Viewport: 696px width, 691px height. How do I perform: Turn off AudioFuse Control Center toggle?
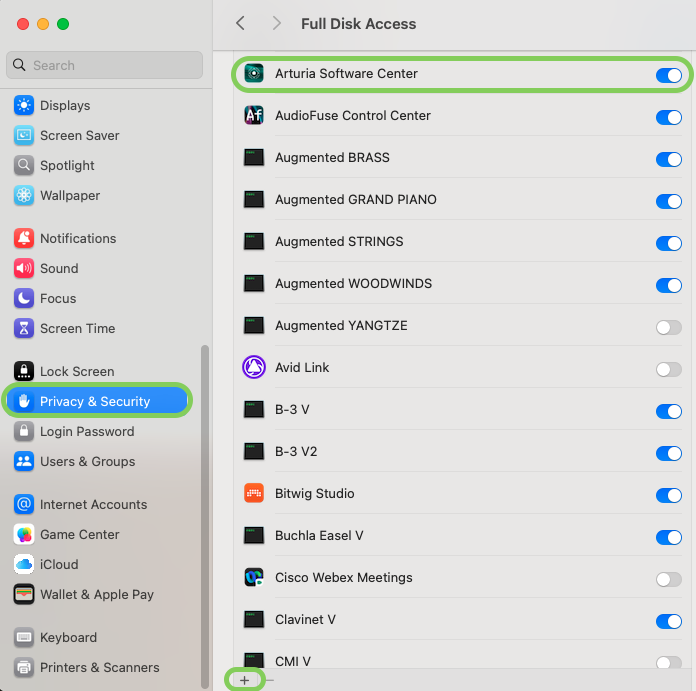coord(668,117)
